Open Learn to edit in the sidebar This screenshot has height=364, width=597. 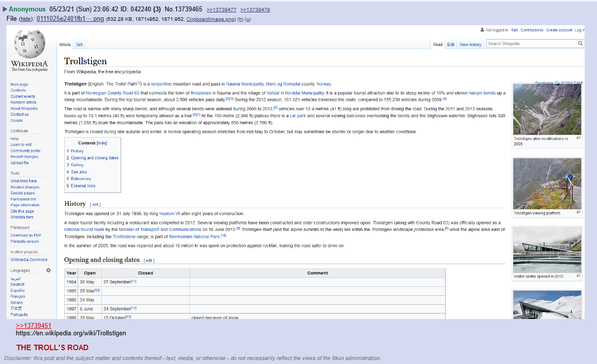click(x=21, y=145)
